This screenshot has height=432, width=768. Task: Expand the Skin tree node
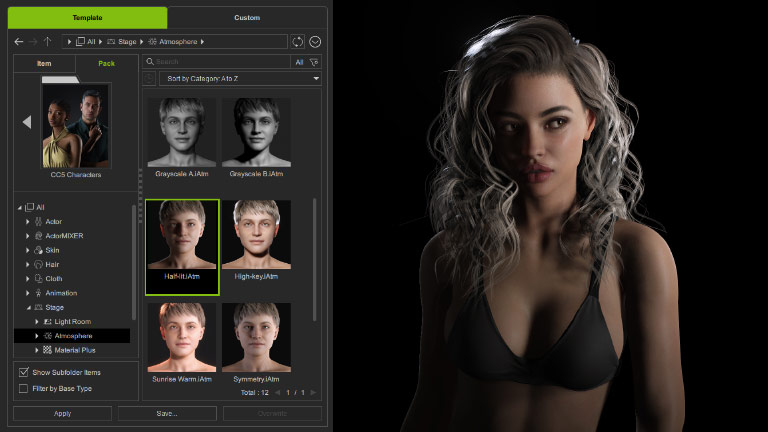27,250
